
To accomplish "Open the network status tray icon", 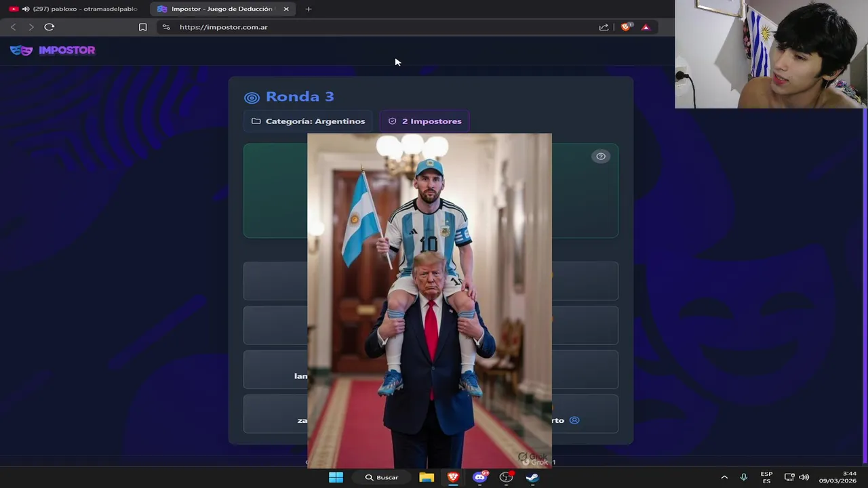I will coord(789,477).
